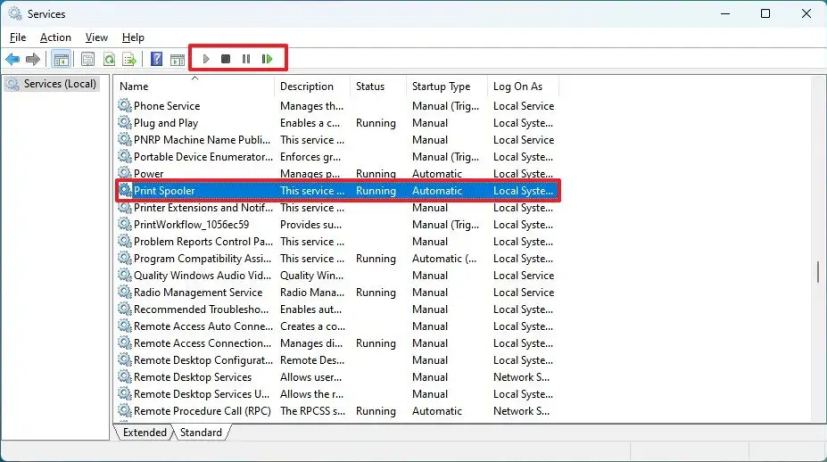Click 'Automatic (...' startup type of Program Compatibility
This screenshot has width=827, height=462.
(x=444, y=258)
